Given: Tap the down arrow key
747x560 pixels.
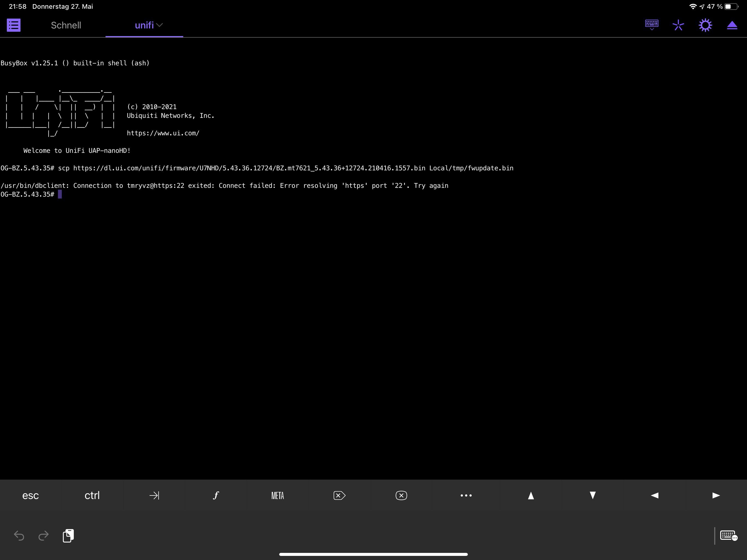Looking at the screenshot, I should pyautogui.click(x=593, y=495).
